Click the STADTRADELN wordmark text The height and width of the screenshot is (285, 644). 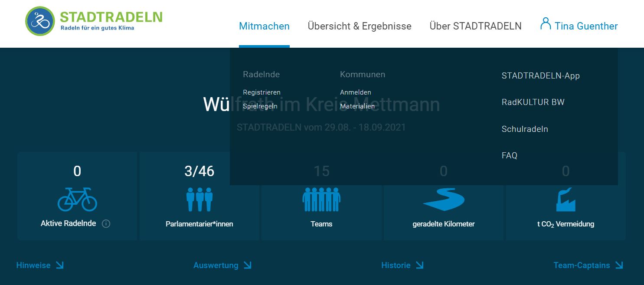point(111,17)
